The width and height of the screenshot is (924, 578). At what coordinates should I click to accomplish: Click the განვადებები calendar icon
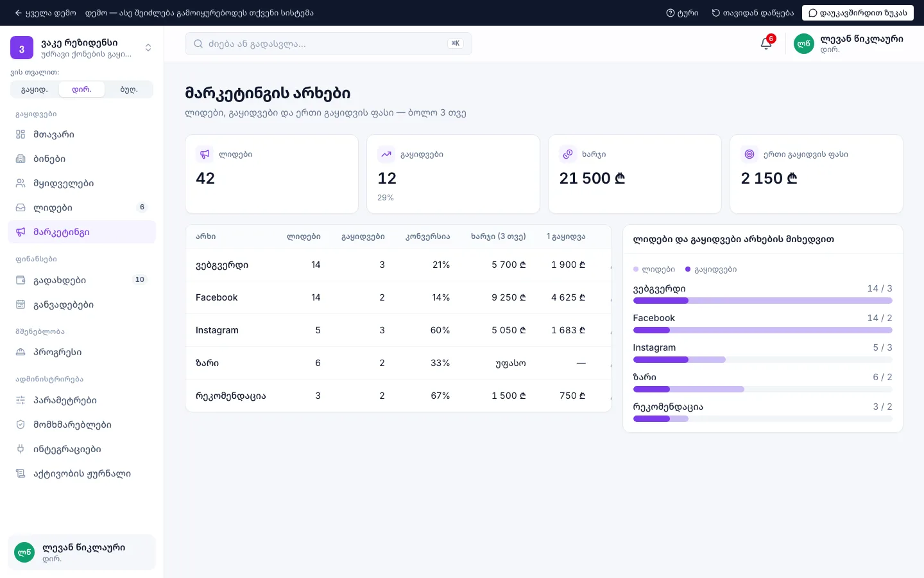21,304
